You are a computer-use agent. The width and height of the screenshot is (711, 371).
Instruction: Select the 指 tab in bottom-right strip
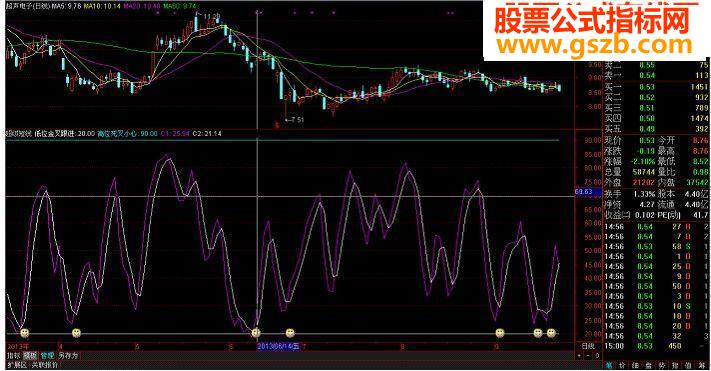(x=676, y=365)
